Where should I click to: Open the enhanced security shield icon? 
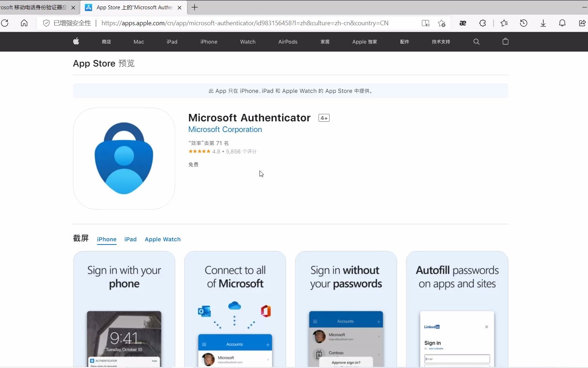click(x=46, y=23)
